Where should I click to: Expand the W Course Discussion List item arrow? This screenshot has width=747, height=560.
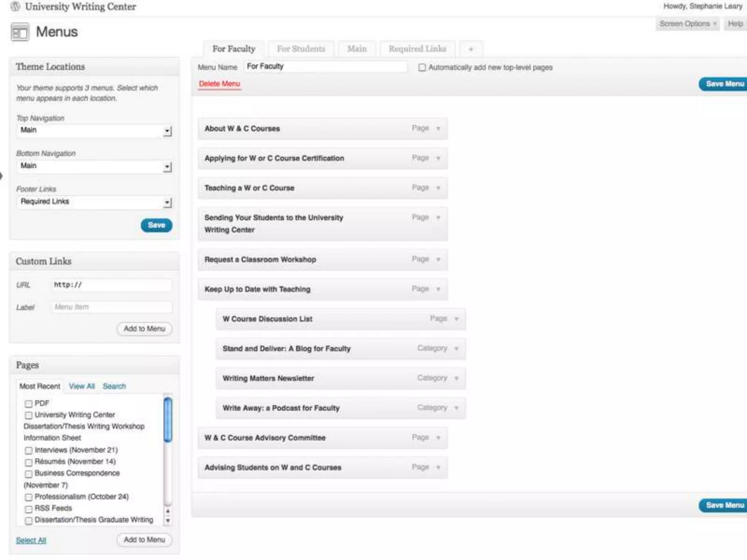[x=456, y=319]
